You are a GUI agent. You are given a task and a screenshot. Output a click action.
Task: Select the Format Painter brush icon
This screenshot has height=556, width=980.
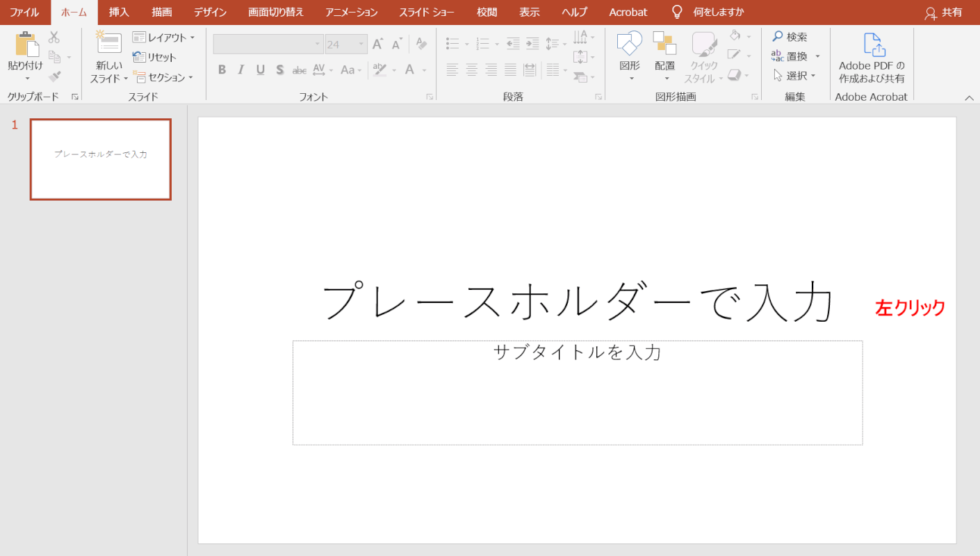(x=54, y=76)
